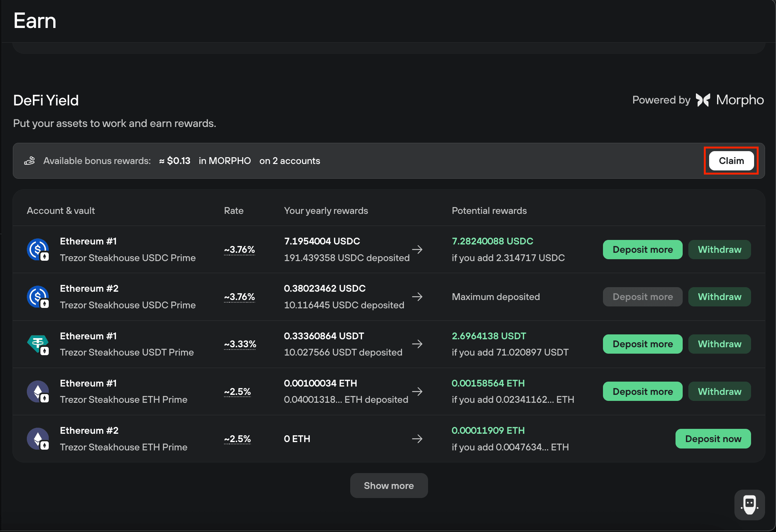Click the 2.6964138 USDT potential reward value
The height and width of the screenshot is (532, 776).
489,336
